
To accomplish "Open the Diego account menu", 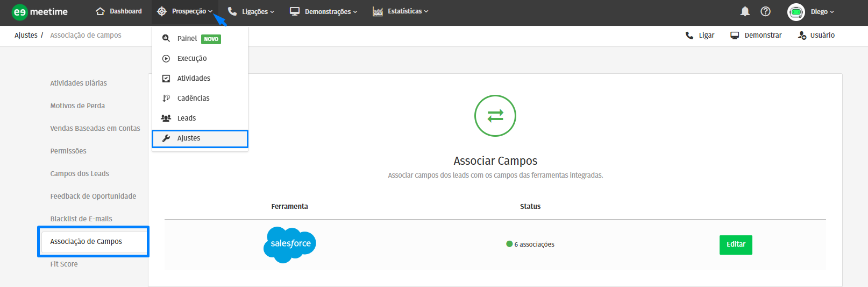I will (822, 12).
